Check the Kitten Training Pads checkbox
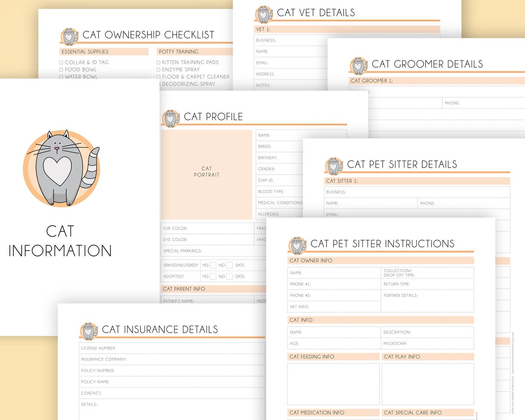Image resolution: width=525 pixels, height=420 pixels. (158, 62)
